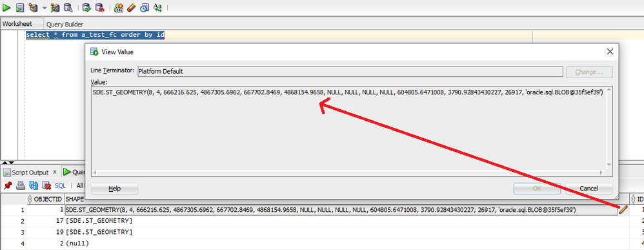644x250 pixels.
Task: Open the Explain Plan dropdown arrow
Action: [44, 7]
